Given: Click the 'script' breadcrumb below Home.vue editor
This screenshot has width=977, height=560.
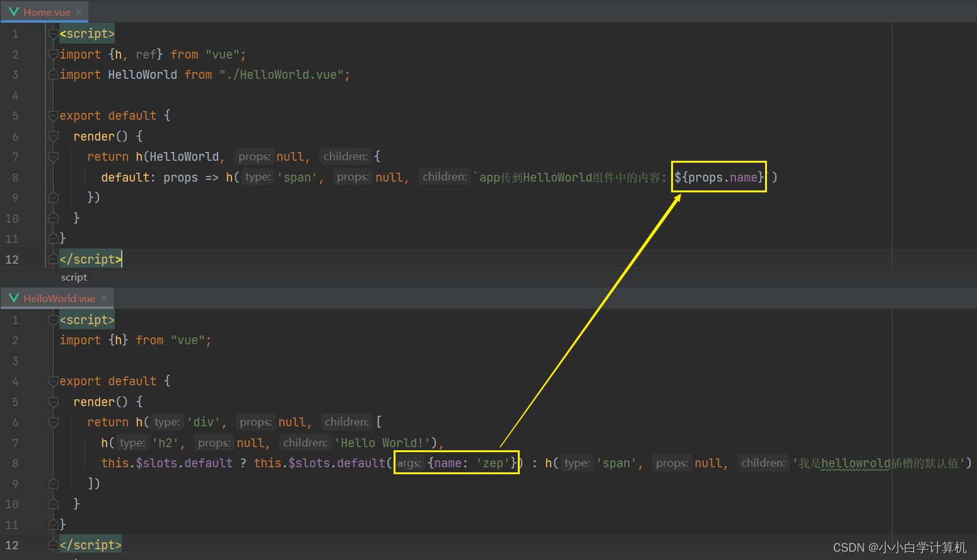Looking at the screenshot, I should point(74,277).
